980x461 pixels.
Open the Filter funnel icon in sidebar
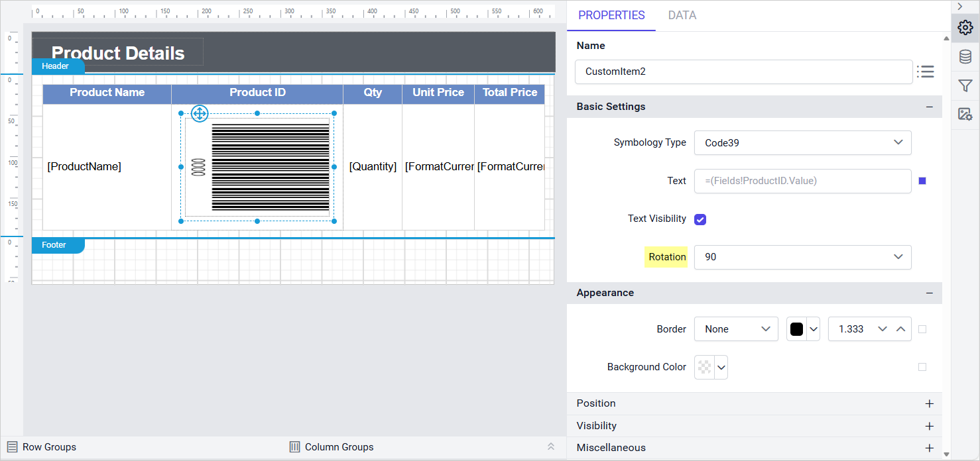pos(965,85)
